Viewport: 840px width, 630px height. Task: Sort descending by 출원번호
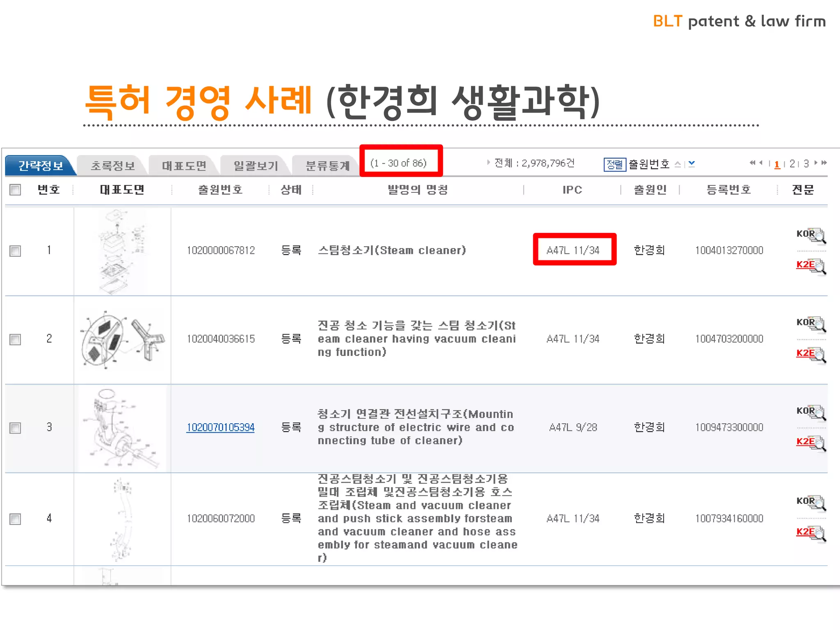point(692,164)
